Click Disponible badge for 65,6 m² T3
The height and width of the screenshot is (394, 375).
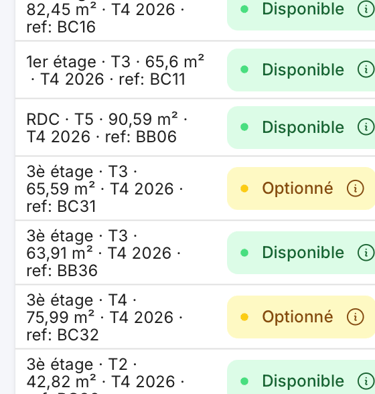pos(301,70)
